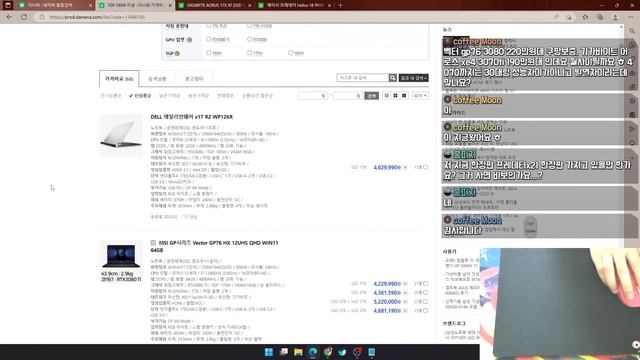Switch to large grid view icon
This screenshot has width=640, height=360.
coord(404,96)
